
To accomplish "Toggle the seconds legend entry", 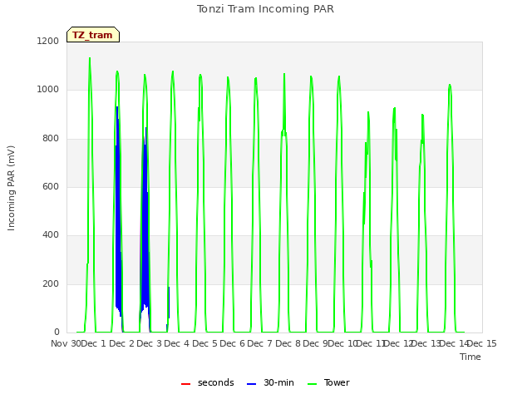I will pyautogui.click(x=207, y=382).
